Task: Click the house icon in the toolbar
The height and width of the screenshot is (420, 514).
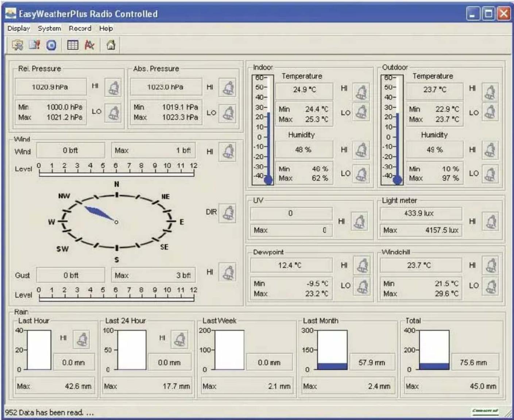Action: pyautogui.click(x=111, y=45)
